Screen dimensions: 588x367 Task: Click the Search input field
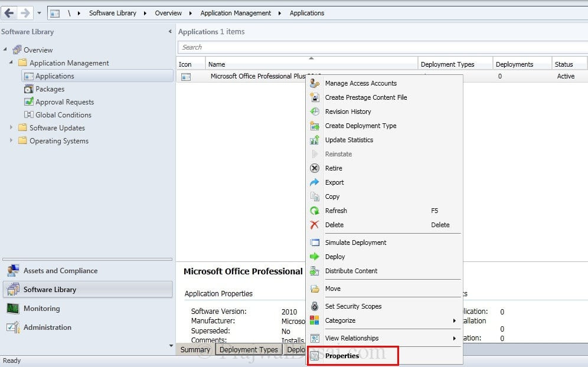383,47
